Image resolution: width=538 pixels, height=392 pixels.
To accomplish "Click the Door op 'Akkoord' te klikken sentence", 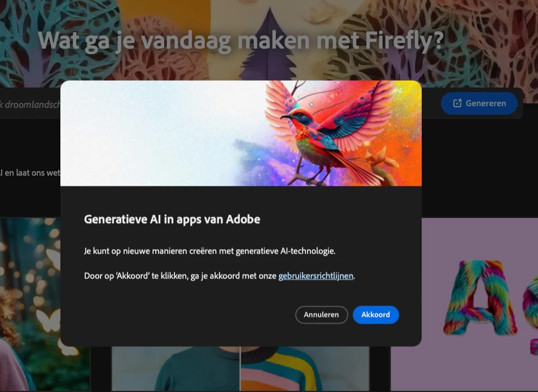I will click(219, 276).
